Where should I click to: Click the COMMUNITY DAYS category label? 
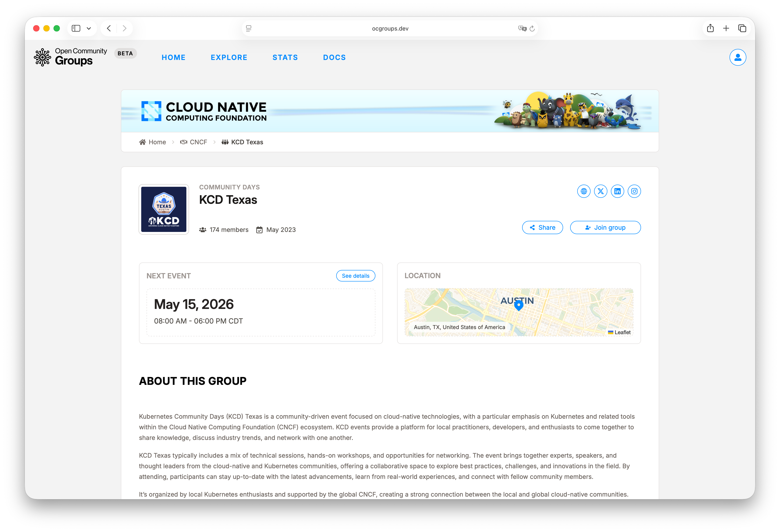[x=229, y=187]
